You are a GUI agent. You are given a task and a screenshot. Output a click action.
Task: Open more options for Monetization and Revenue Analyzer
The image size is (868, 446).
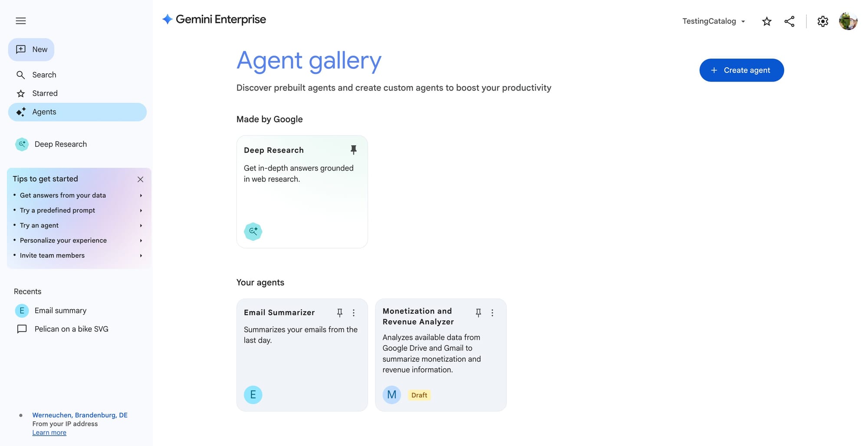(x=492, y=313)
